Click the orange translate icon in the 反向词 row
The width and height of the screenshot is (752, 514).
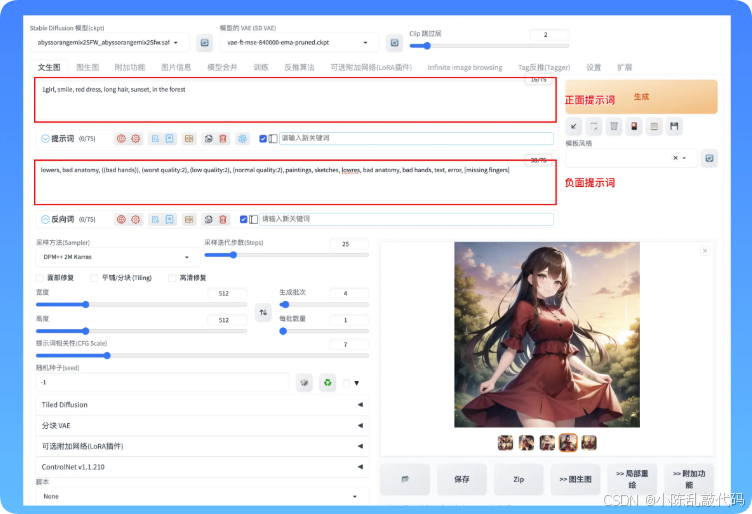[189, 219]
